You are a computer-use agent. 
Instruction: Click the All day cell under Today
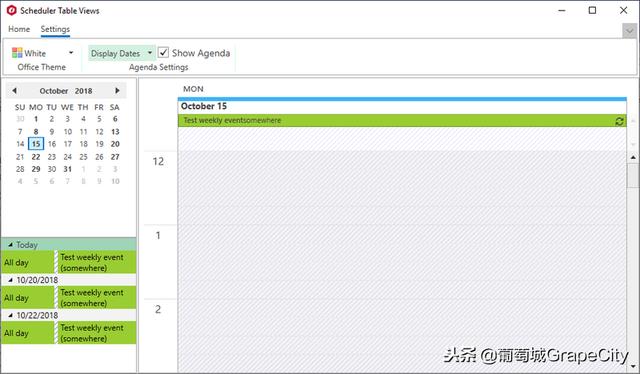[x=28, y=262]
